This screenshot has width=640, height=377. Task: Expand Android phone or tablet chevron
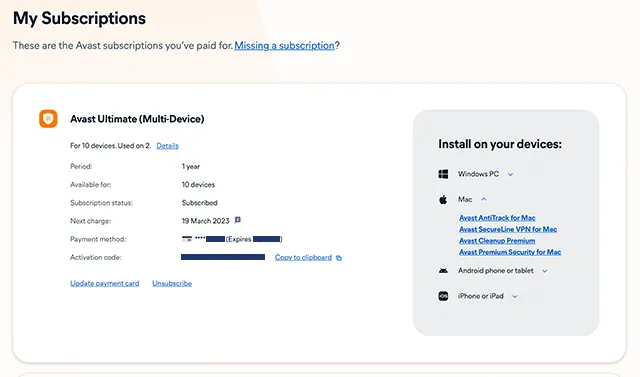pyautogui.click(x=544, y=271)
